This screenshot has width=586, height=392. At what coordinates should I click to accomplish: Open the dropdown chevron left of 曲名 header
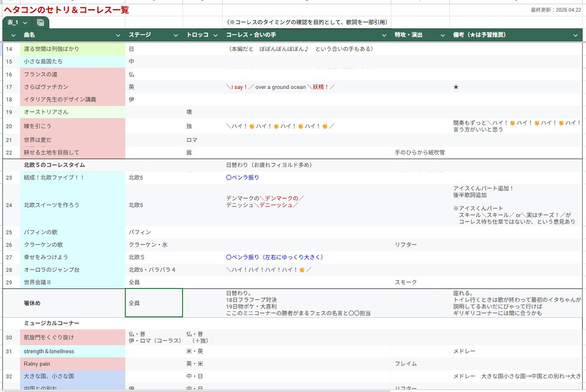(x=12, y=35)
